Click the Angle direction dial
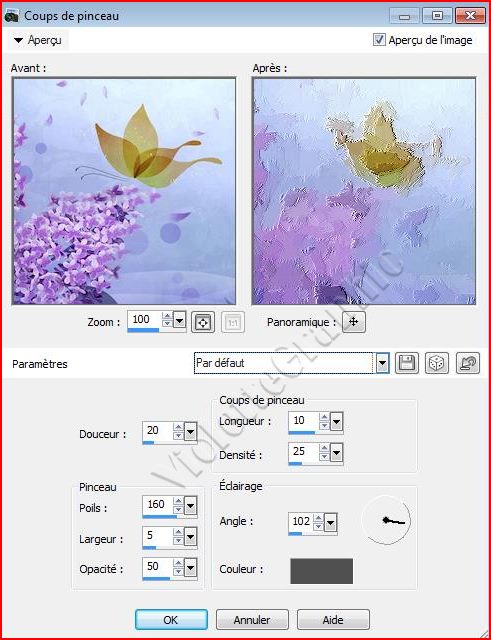 click(386, 520)
